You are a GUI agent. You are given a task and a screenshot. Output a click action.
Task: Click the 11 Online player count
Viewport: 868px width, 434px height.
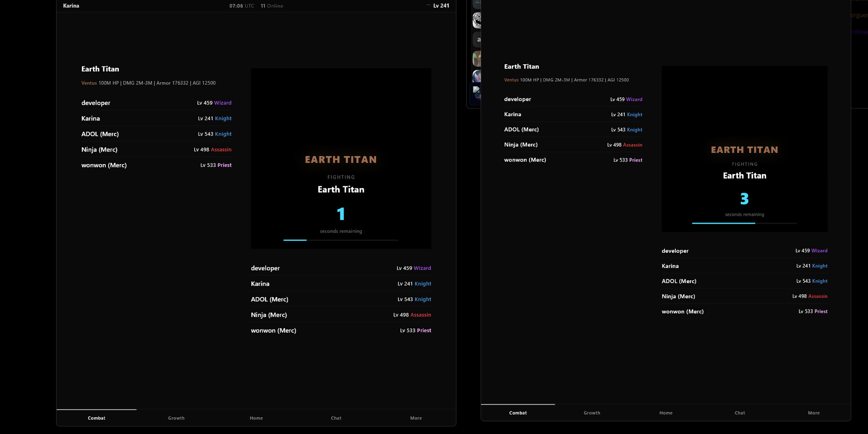pyautogui.click(x=272, y=6)
